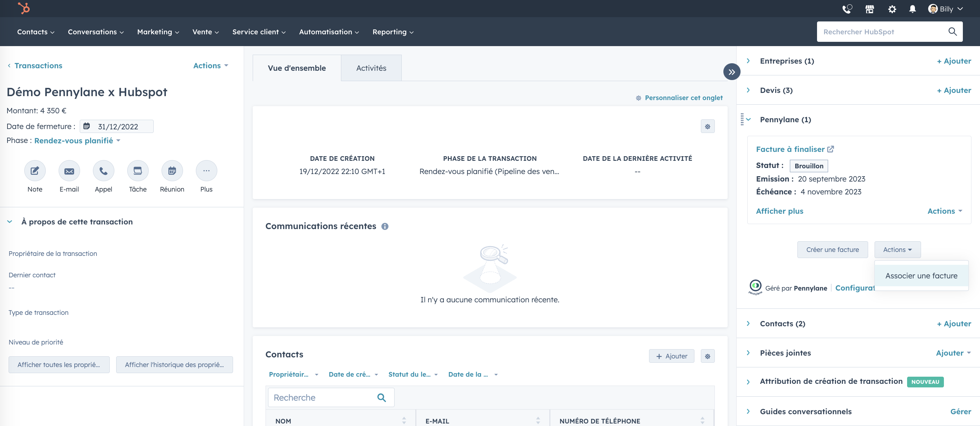
Task: Open Statut du lead filter dropdown
Action: coord(413,374)
